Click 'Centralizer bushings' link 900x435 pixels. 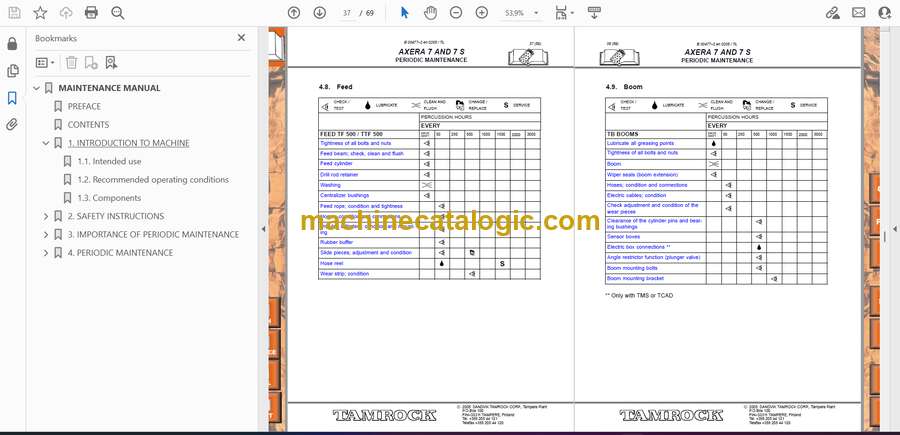tap(343, 195)
